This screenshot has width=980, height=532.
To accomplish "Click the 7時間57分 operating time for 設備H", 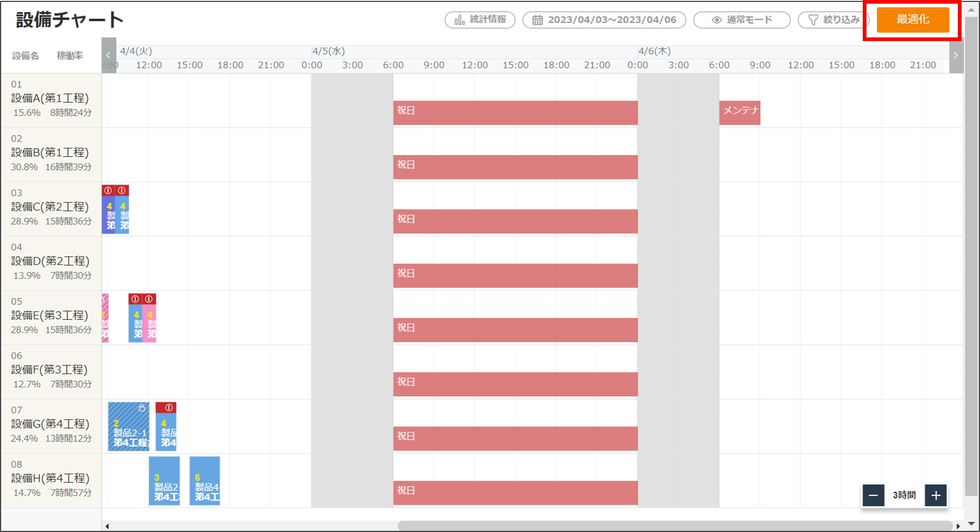I will (71, 493).
